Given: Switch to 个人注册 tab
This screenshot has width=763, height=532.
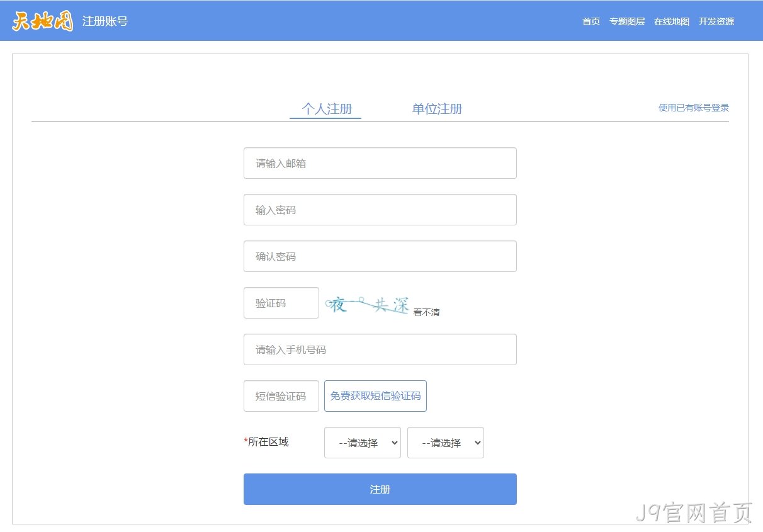Looking at the screenshot, I should pos(326,109).
